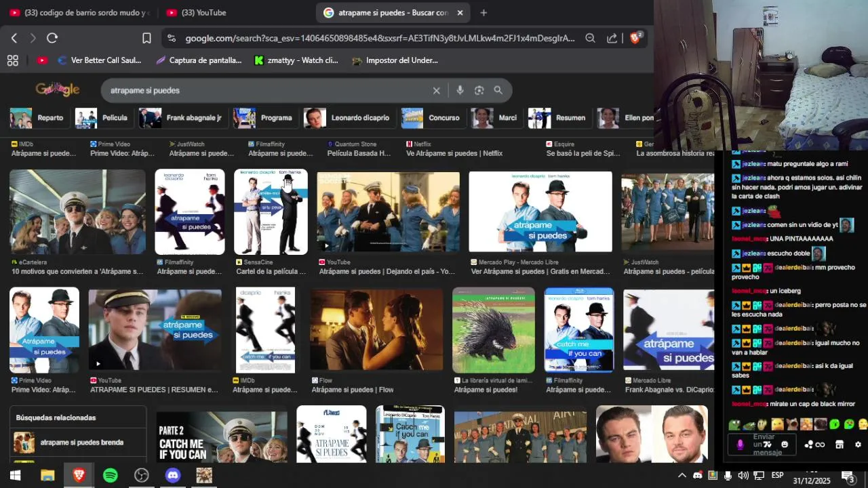Open Mercado Play Ver Atrápame image
Image resolution: width=868 pixels, height=488 pixels.
pos(540,211)
